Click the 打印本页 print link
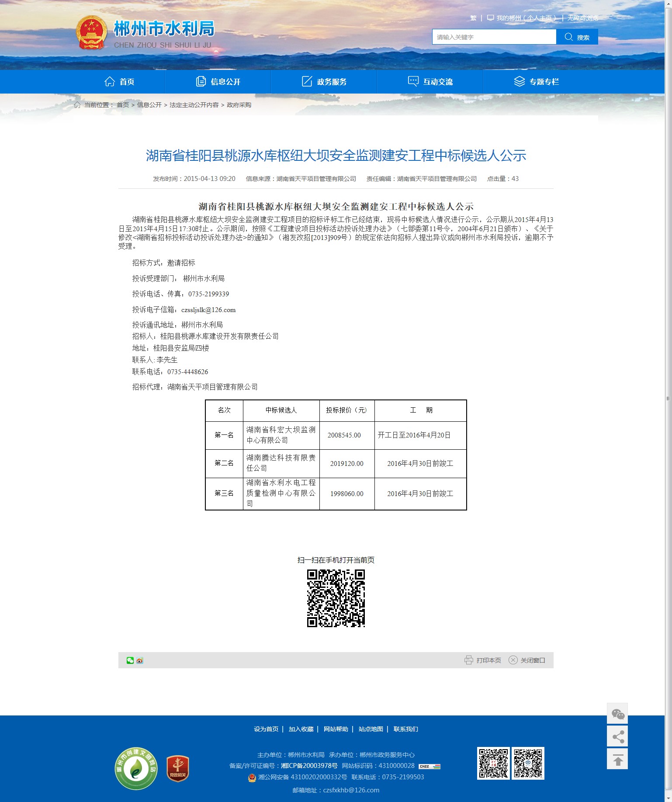 (x=483, y=660)
